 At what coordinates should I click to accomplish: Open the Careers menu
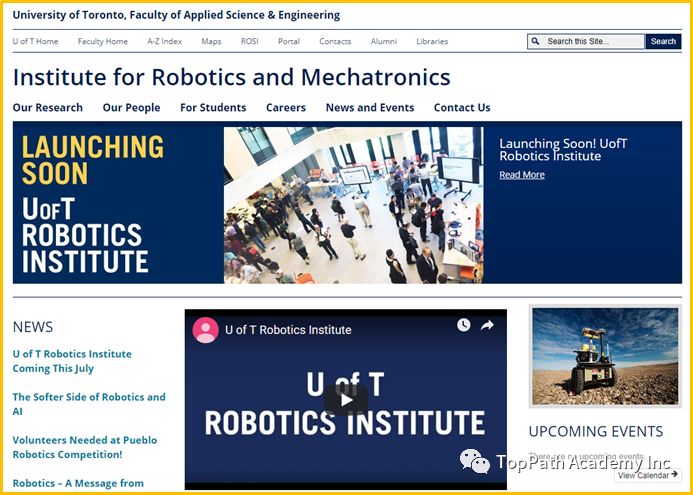click(286, 107)
